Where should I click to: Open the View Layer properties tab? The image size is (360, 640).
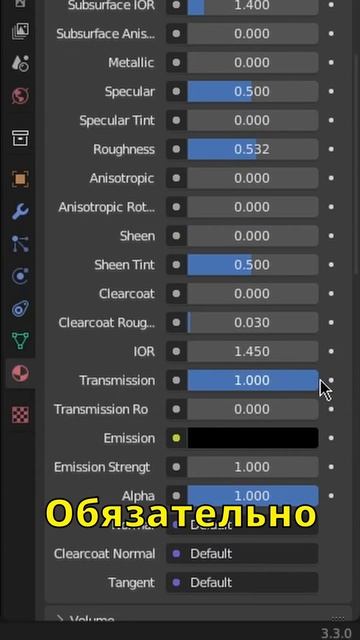tap(20, 31)
